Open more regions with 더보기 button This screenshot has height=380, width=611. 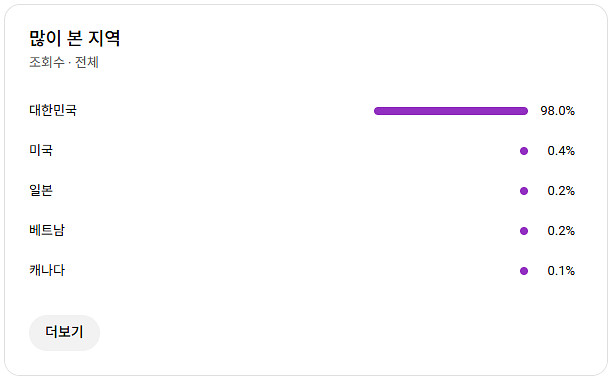pos(64,332)
